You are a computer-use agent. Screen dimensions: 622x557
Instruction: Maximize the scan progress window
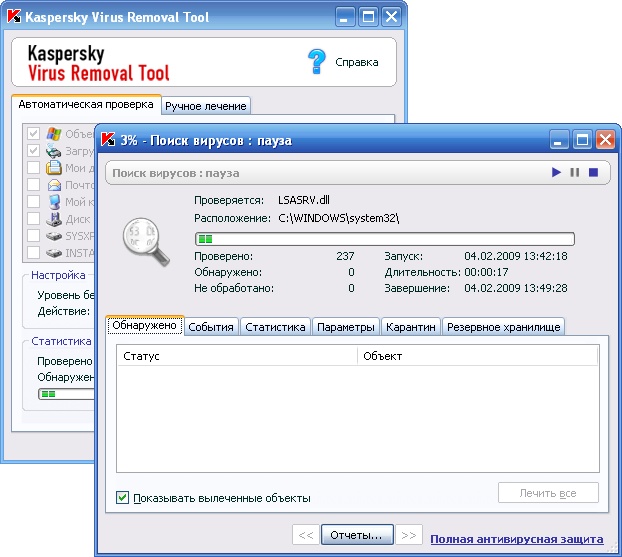[x=582, y=140]
